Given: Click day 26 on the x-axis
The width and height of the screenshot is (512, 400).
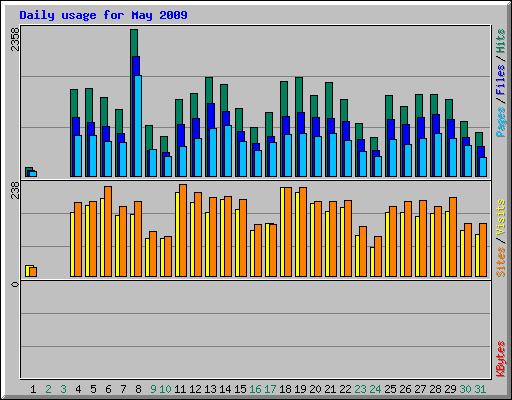Looking at the screenshot, I should click(x=405, y=389).
